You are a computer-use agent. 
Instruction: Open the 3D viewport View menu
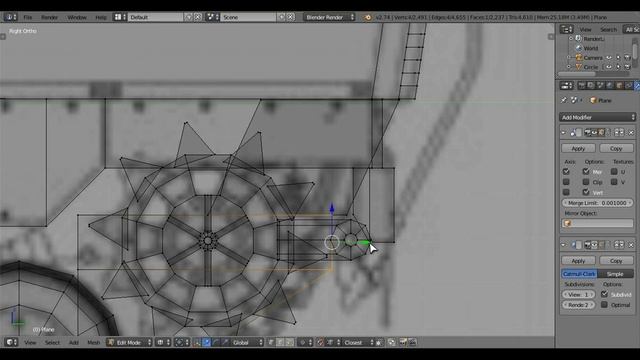(x=30, y=342)
